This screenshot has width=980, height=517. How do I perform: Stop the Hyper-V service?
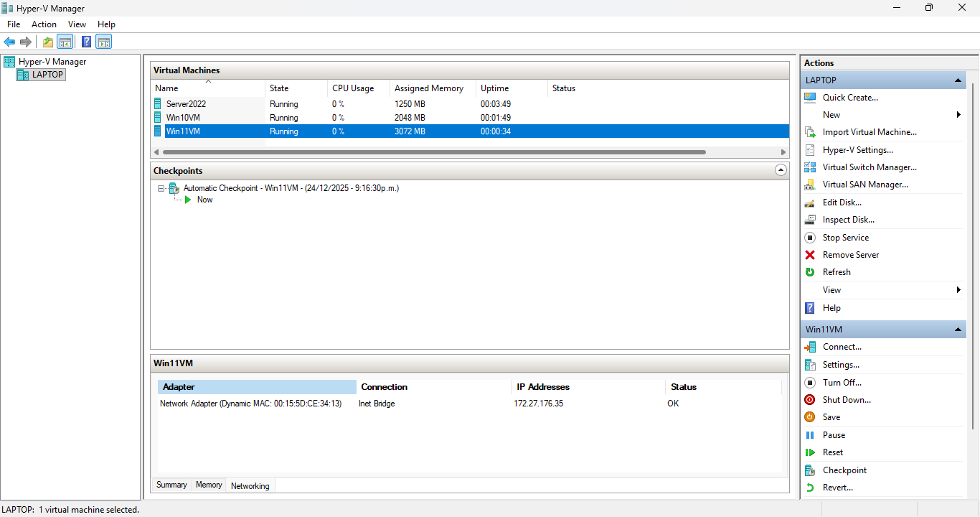pos(845,238)
